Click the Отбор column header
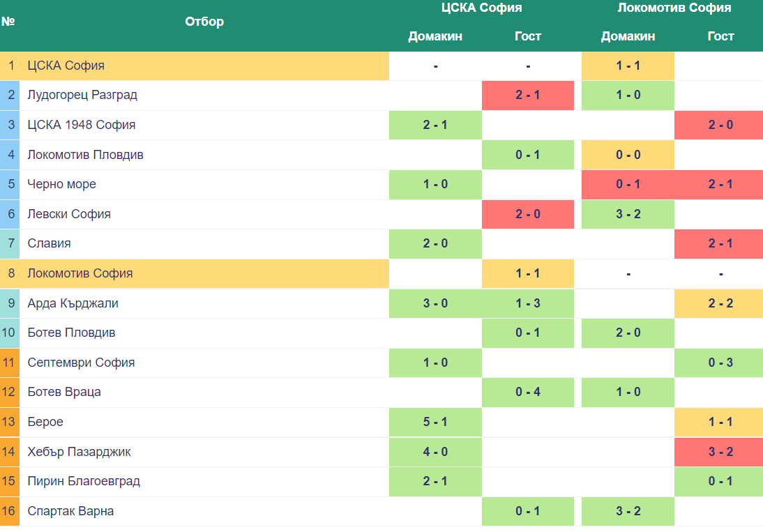This screenshot has width=763, height=532. click(x=204, y=22)
